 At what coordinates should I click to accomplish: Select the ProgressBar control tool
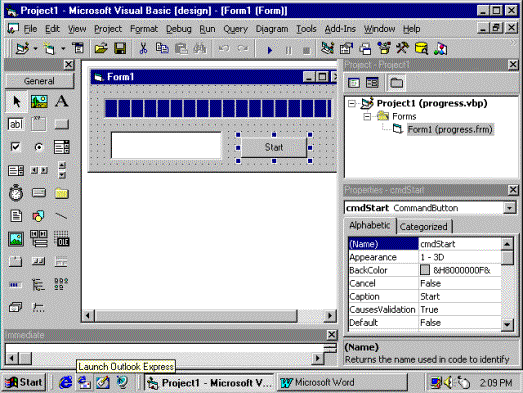pos(16,285)
